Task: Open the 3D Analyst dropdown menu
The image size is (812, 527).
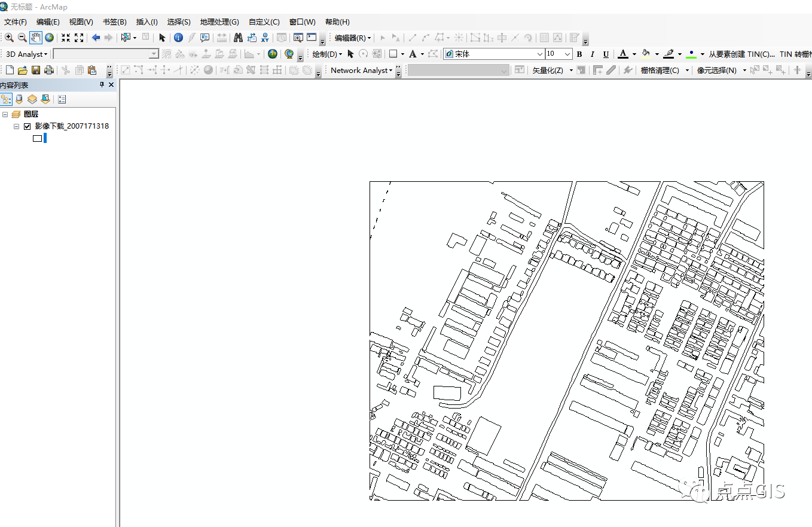Action: pyautogui.click(x=26, y=54)
